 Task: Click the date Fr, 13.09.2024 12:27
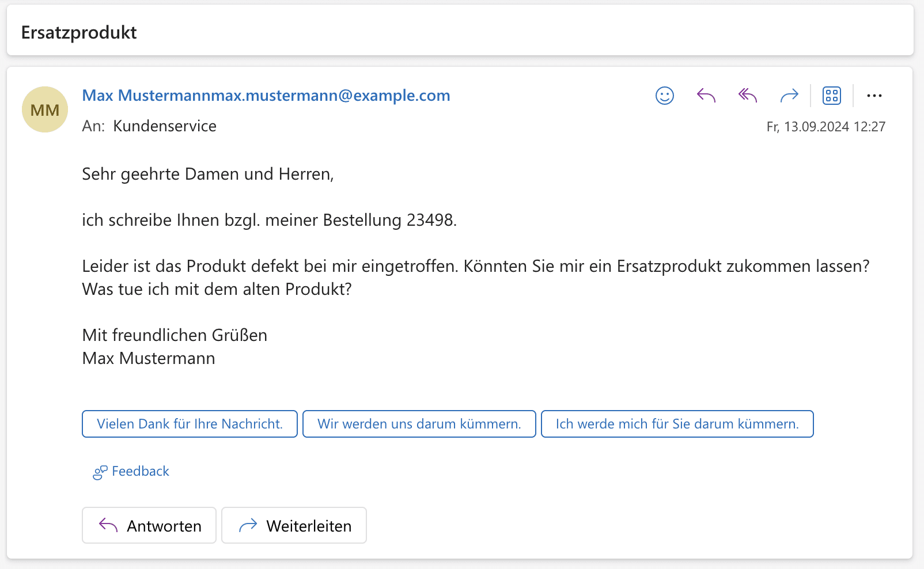point(826,127)
